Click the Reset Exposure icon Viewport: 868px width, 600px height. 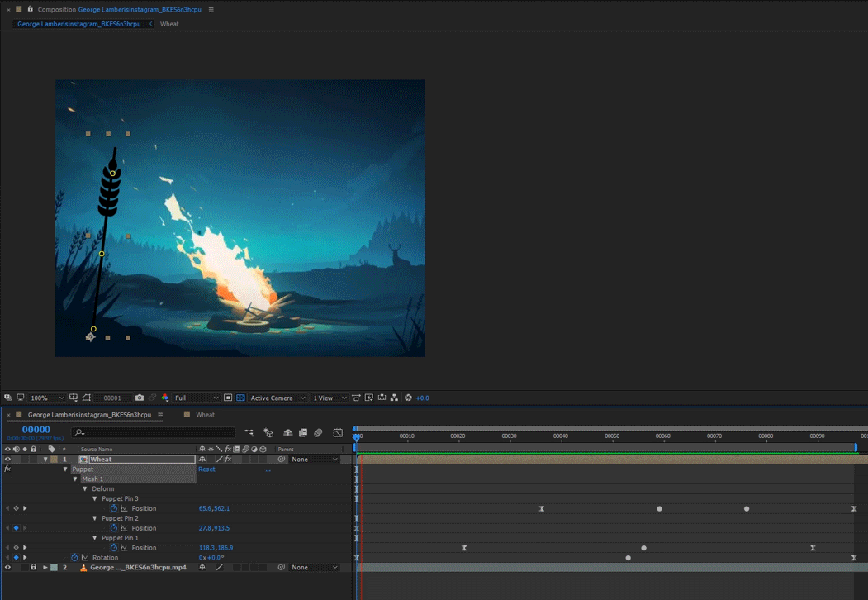[409, 398]
